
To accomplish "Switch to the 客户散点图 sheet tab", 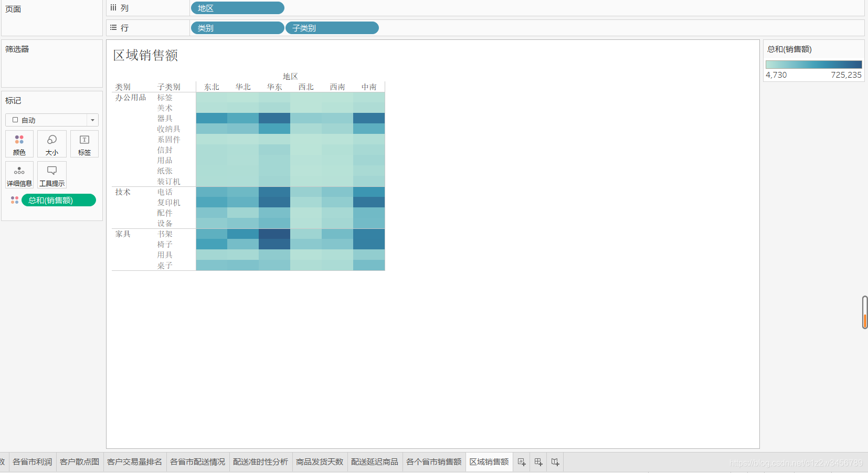I will pyautogui.click(x=80, y=462).
